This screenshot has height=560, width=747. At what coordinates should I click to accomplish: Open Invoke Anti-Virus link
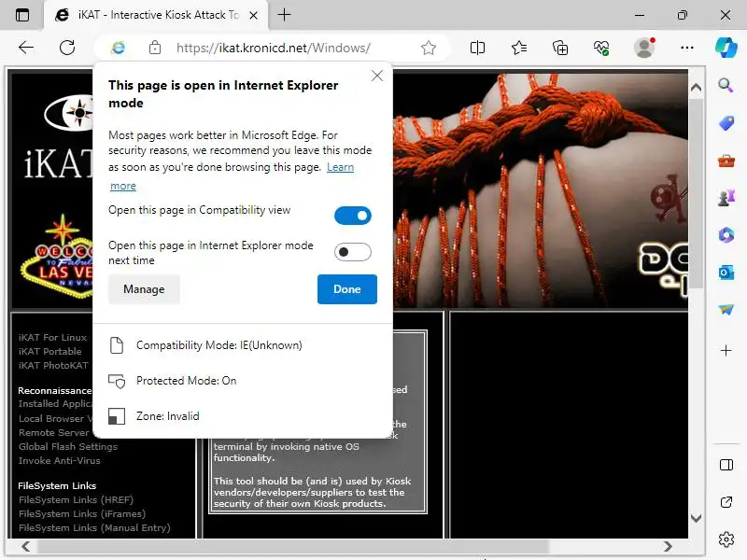(59, 460)
